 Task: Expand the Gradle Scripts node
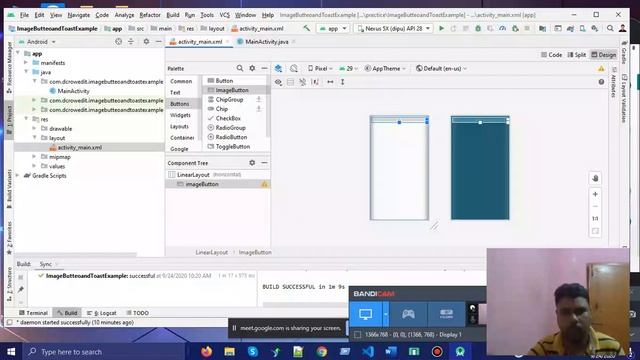pyautogui.click(x=18, y=176)
